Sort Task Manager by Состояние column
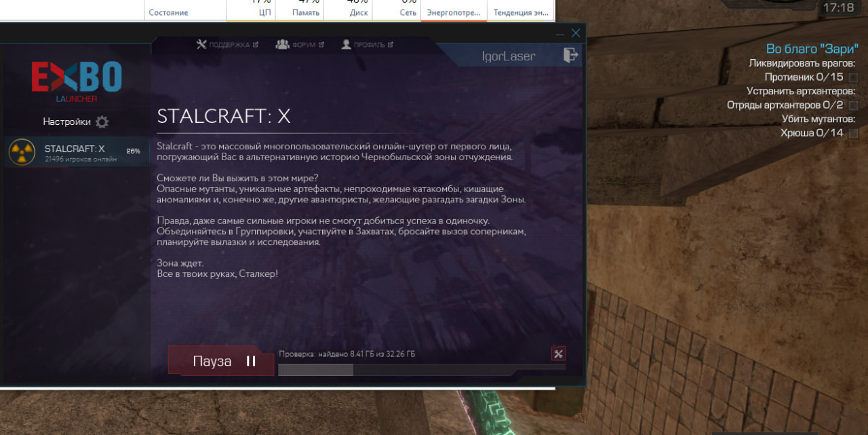 tap(168, 12)
